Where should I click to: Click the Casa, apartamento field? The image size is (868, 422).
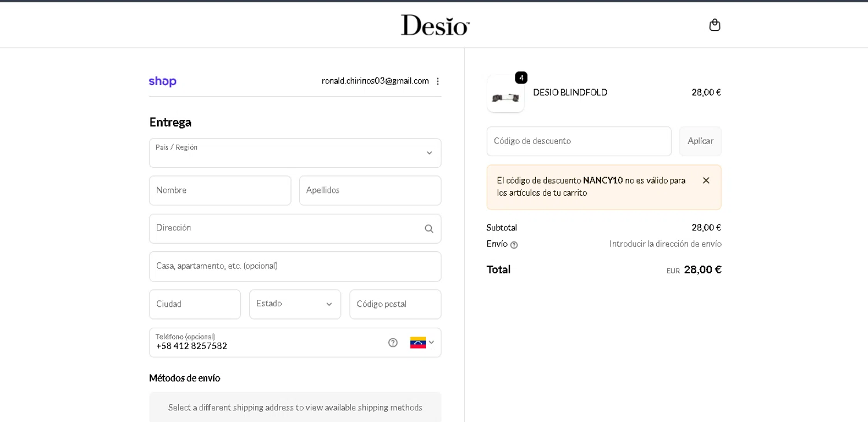(295, 266)
